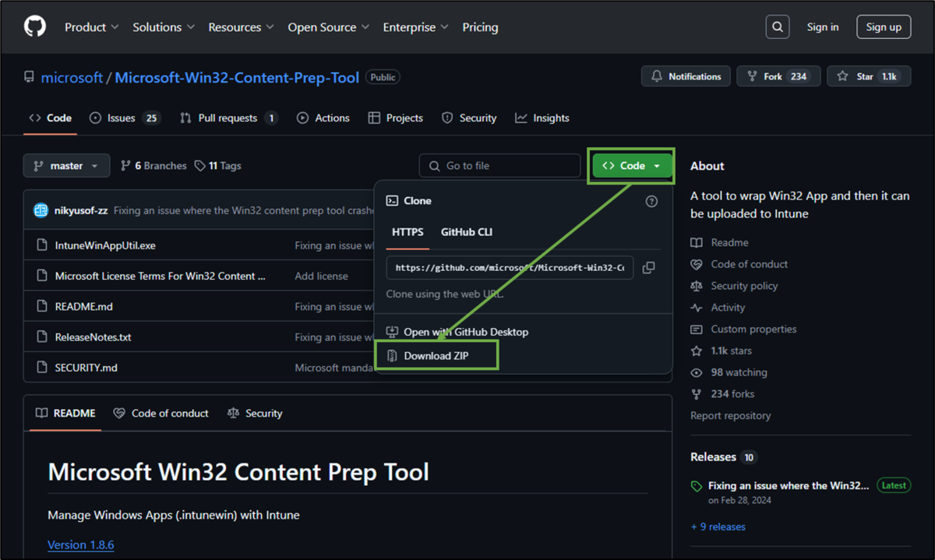The height and width of the screenshot is (560, 935).
Task: Open the Version 1.8.6 link
Action: tap(81, 544)
